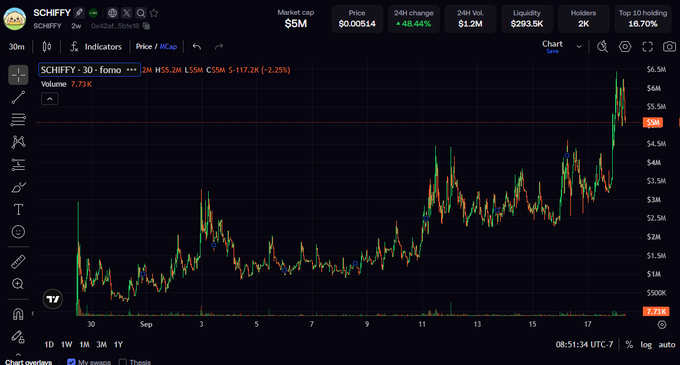
Task: Open the Fibonacci retracement lines tool
Action: (x=18, y=120)
